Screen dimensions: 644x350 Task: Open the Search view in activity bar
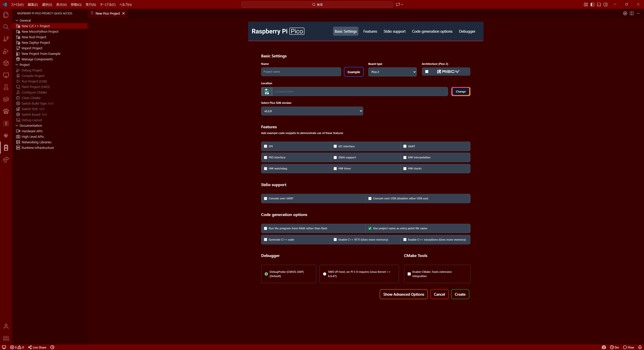coord(6,27)
